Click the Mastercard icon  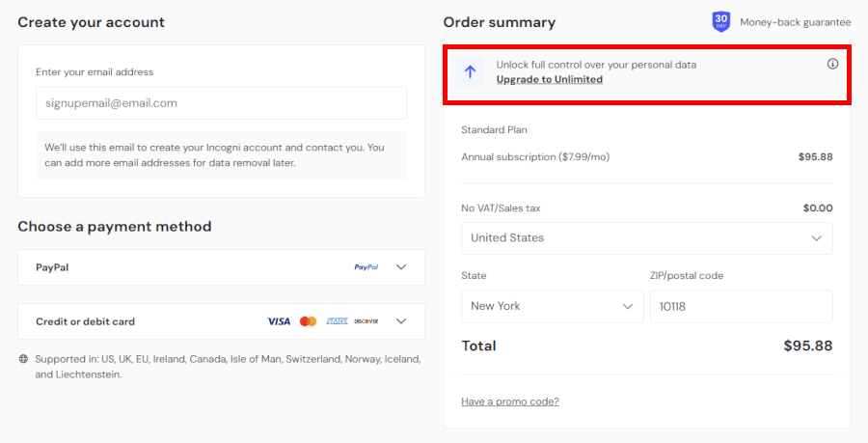click(x=308, y=321)
